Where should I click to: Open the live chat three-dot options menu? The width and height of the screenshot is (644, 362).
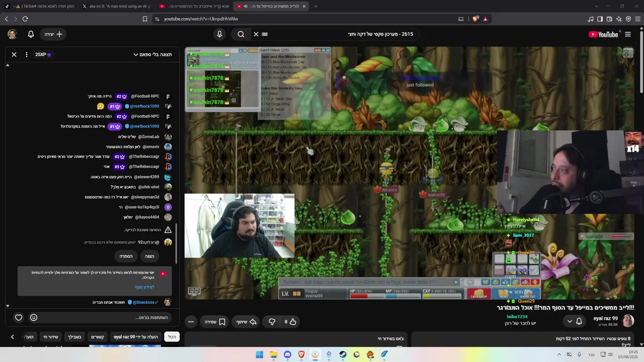tap(27, 54)
